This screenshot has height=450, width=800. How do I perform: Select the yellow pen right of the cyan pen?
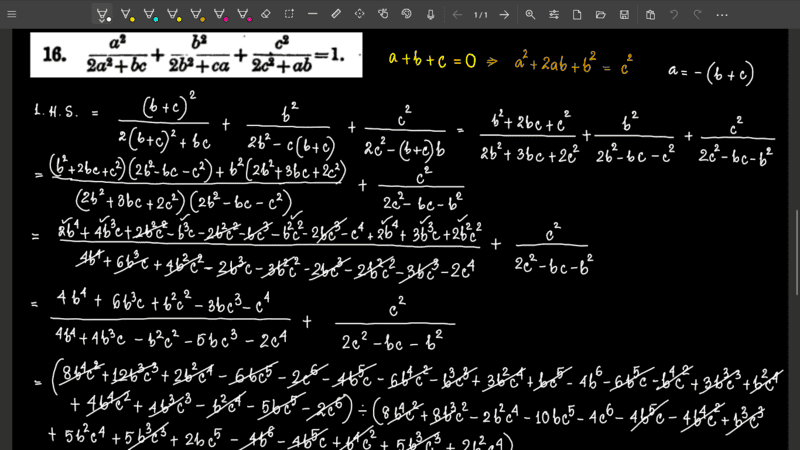click(174, 15)
